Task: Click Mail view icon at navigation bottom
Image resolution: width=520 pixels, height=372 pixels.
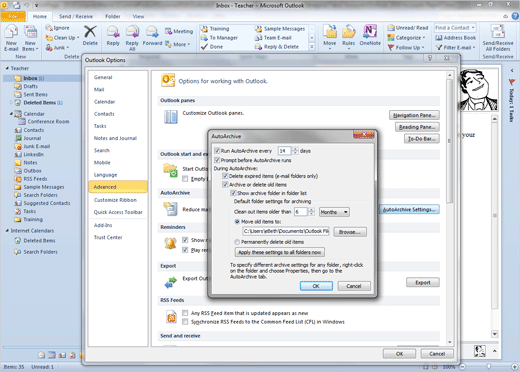Action: (x=41, y=355)
